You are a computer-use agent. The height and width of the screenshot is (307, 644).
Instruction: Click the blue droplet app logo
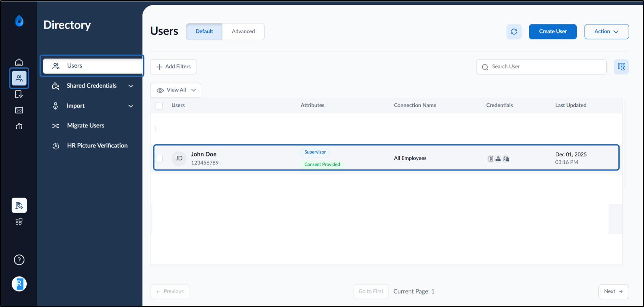tap(19, 21)
